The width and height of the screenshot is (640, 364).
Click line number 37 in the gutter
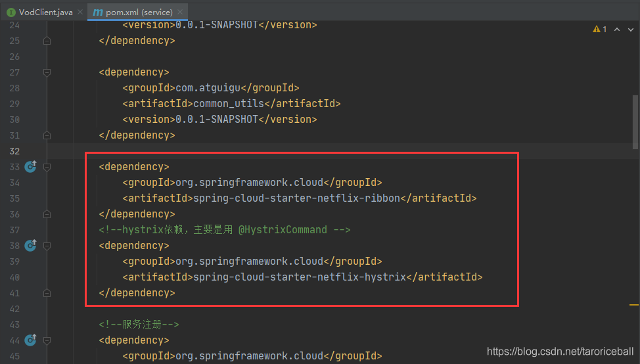14,230
